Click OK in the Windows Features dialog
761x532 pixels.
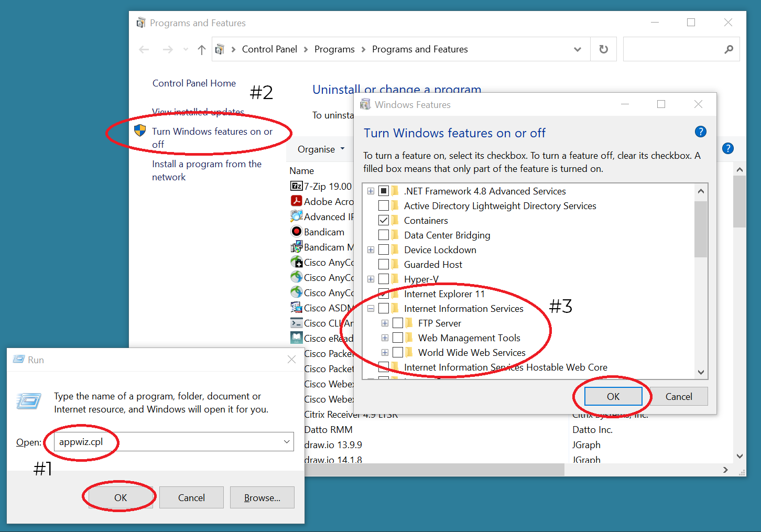(x=613, y=396)
